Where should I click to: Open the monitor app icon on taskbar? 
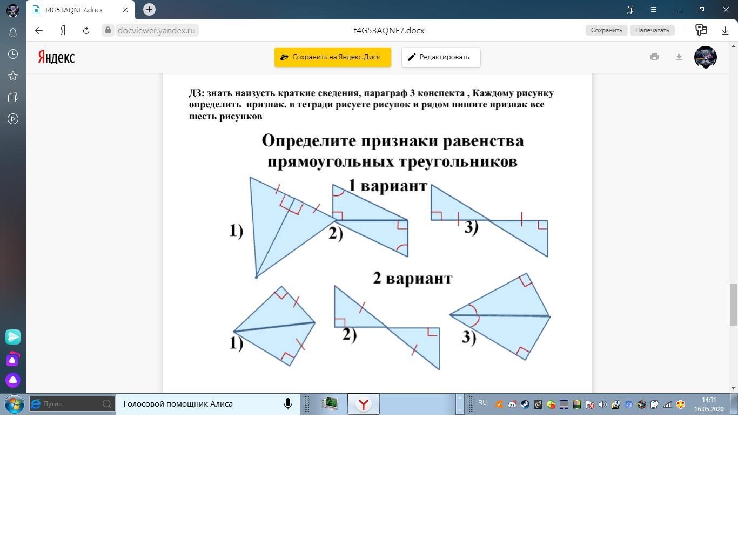(x=330, y=404)
